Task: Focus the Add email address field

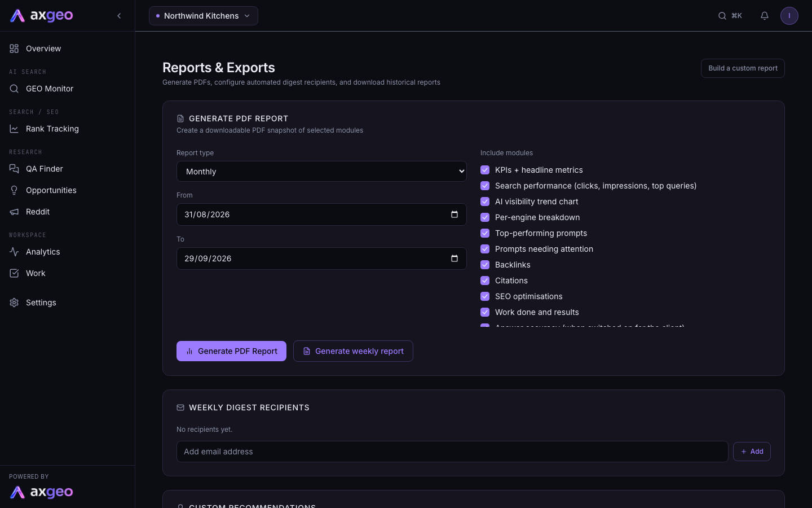Action: 452,452
